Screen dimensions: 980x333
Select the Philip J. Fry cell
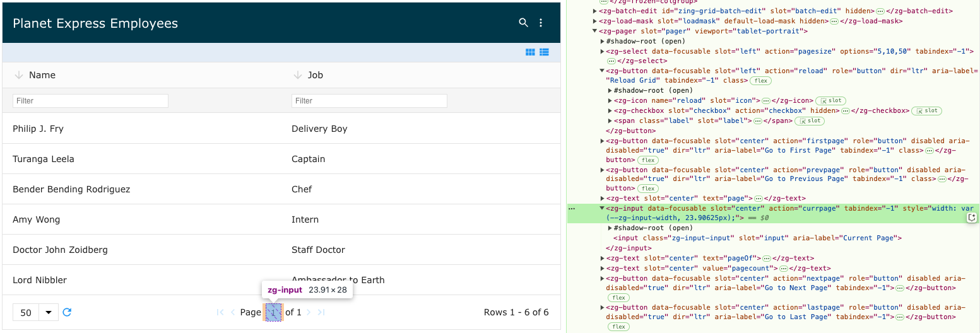142,129
